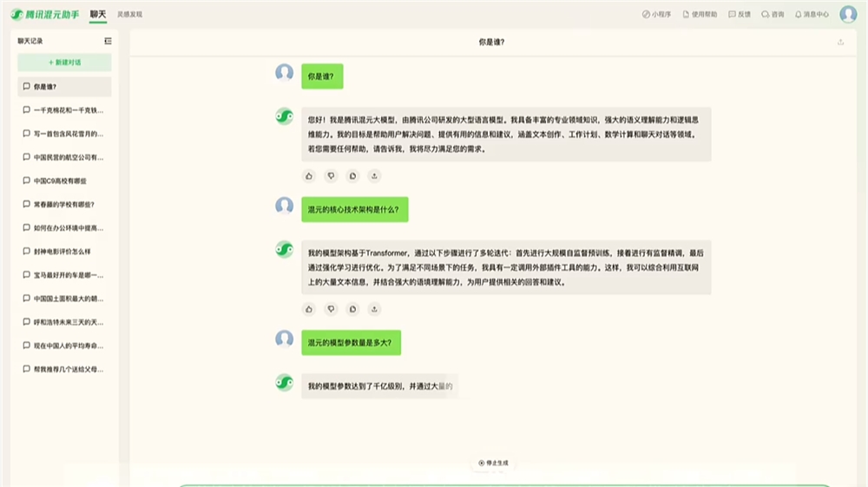The image size is (868, 487).
Task: Open the 现在中国人的平均寿命 chat
Action: pos(64,346)
